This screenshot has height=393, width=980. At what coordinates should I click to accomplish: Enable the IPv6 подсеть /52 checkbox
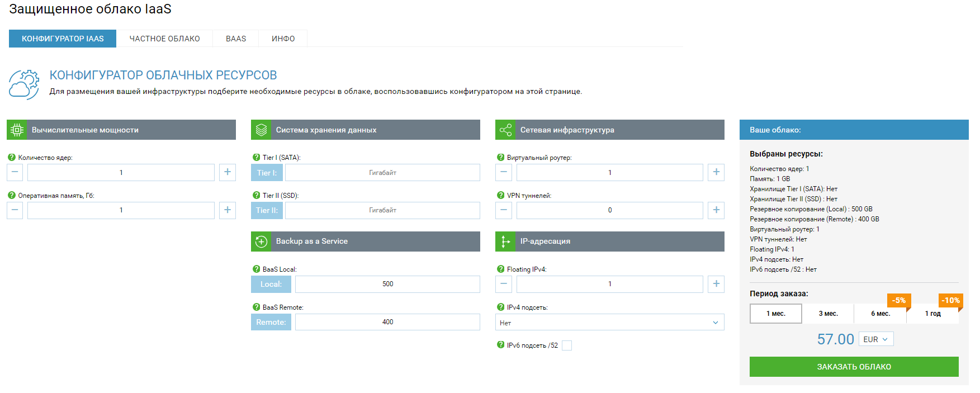(566, 345)
